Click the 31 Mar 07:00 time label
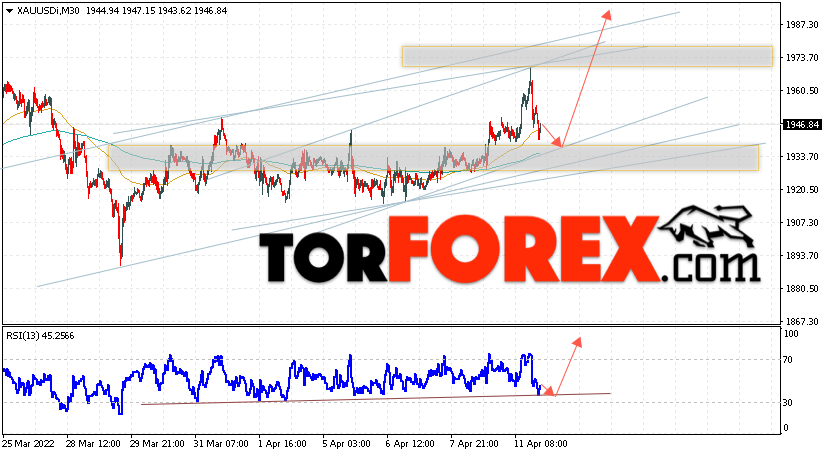Image resolution: width=826 pixels, height=455 pixels. [221, 443]
